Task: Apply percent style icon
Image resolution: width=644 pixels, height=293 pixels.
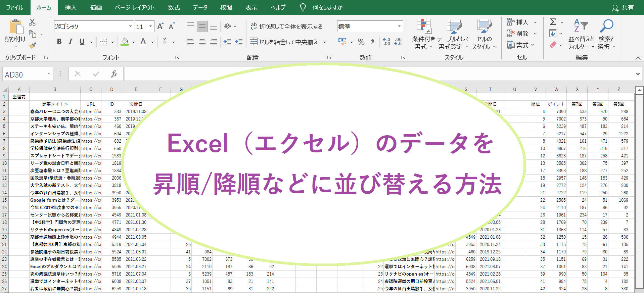Action: click(x=361, y=42)
